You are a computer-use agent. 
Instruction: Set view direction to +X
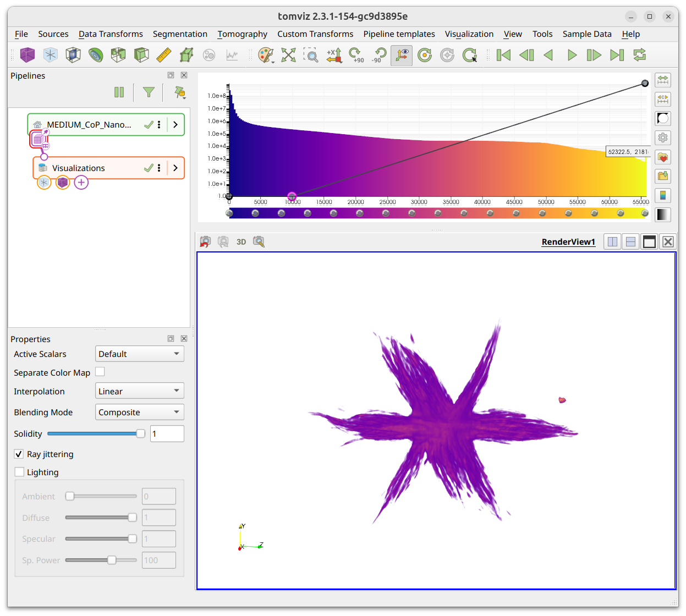tap(334, 55)
